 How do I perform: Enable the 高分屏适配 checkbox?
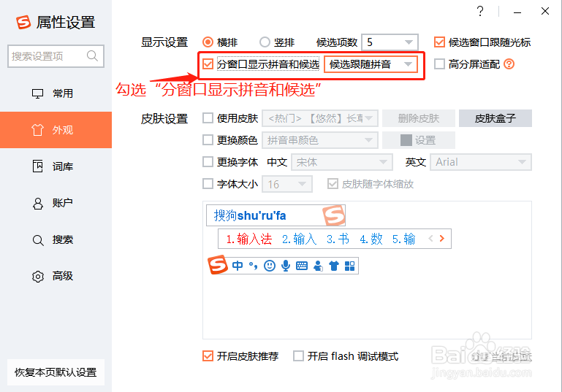pos(439,64)
